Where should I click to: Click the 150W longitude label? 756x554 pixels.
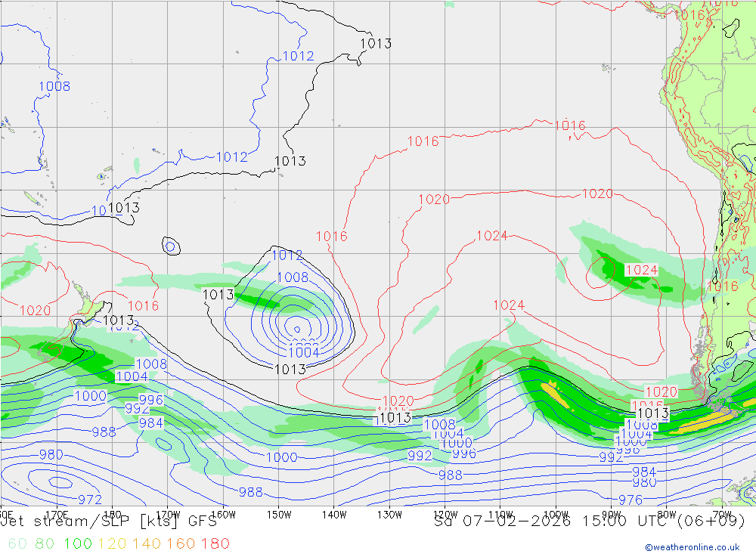pos(279,515)
